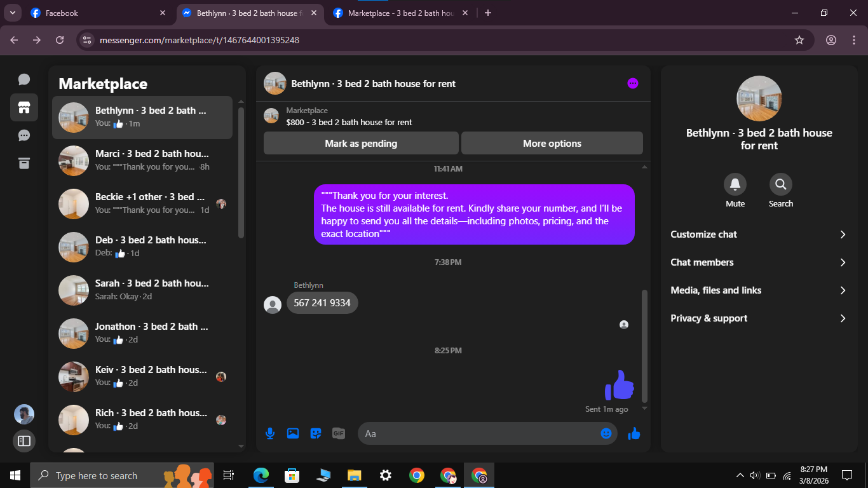Click Bethlynn's gray avatar next to her message
The width and height of the screenshot is (868, 488).
tap(273, 305)
